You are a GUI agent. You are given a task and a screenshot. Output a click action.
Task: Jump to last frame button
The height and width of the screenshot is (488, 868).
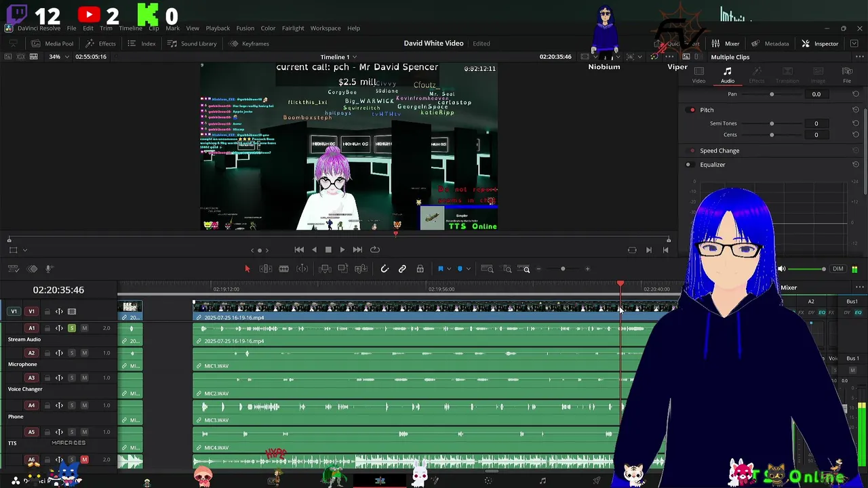(x=357, y=249)
